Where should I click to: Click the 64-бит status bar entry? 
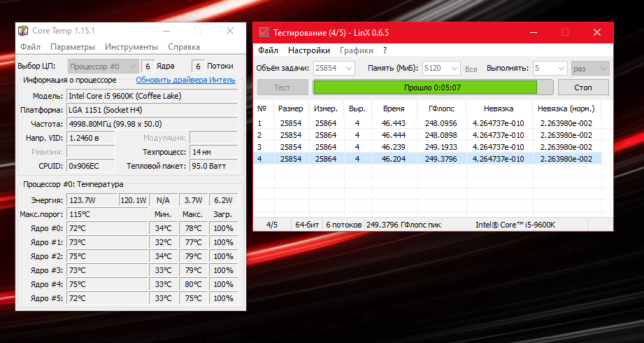[x=307, y=225]
